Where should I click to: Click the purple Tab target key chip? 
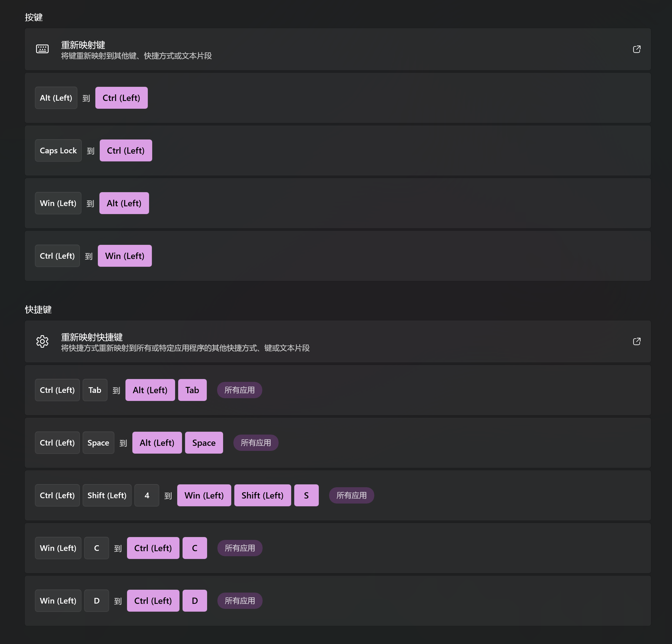click(x=192, y=390)
